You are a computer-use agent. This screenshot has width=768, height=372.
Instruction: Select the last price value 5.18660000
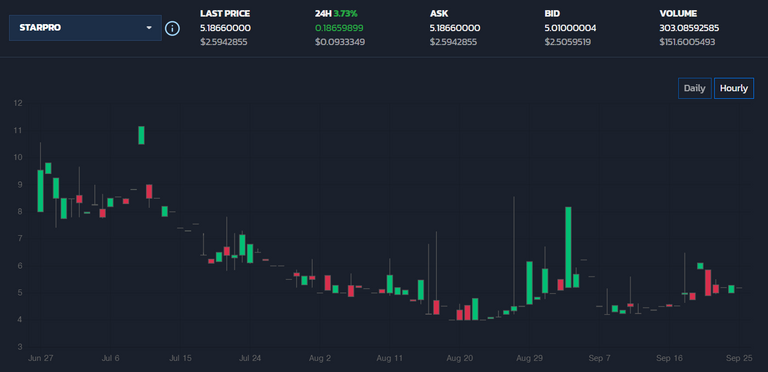pyautogui.click(x=225, y=28)
